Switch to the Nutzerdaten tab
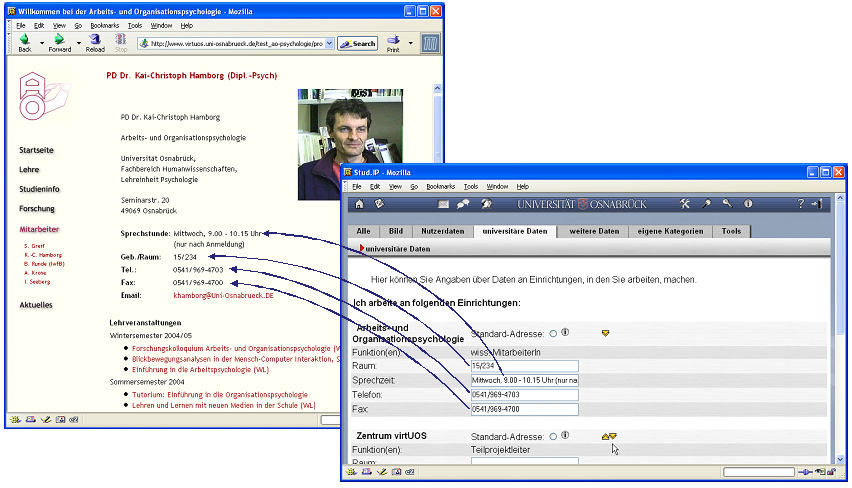 tap(443, 232)
